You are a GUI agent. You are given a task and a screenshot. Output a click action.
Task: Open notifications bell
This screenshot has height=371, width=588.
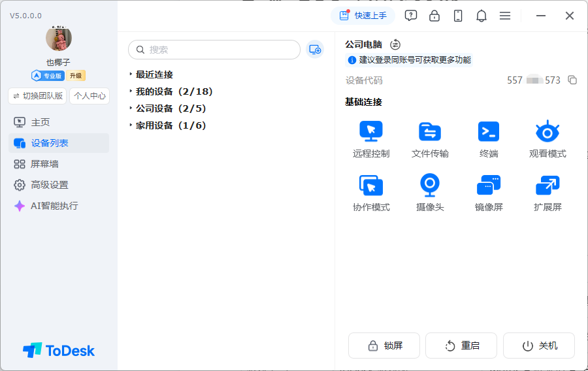pyautogui.click(x=482, y=16)
